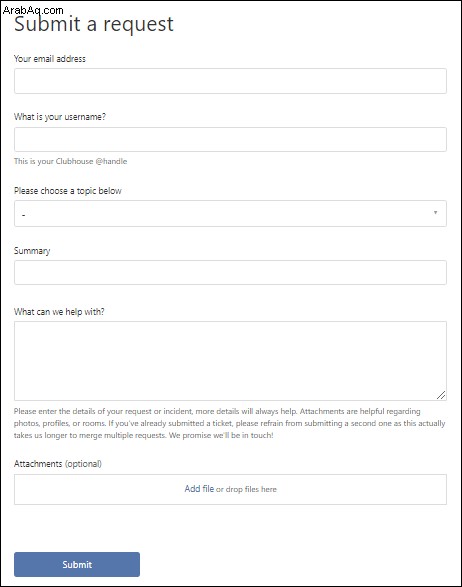Screen dimensions: 462x587
Task: Select the 'Please choose a topic below' label
Action: coord(68,191)
